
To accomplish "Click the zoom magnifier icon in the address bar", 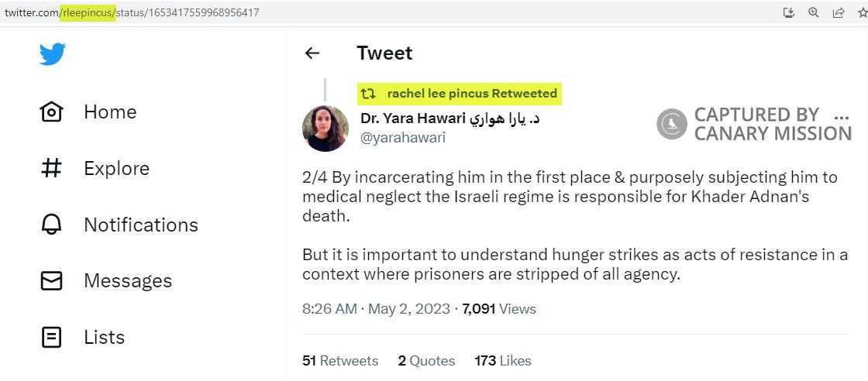I will click(814, 12).
